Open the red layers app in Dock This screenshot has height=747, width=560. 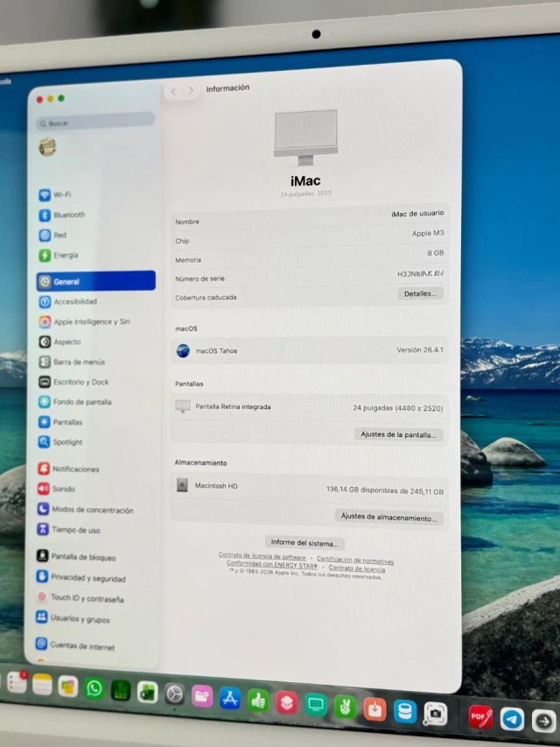(287, 702)
